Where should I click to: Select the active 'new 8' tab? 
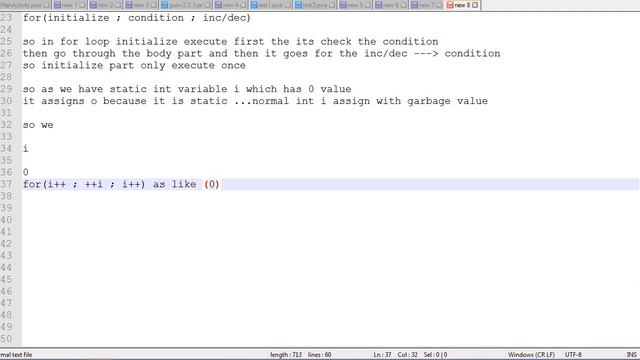coord(462,5)
